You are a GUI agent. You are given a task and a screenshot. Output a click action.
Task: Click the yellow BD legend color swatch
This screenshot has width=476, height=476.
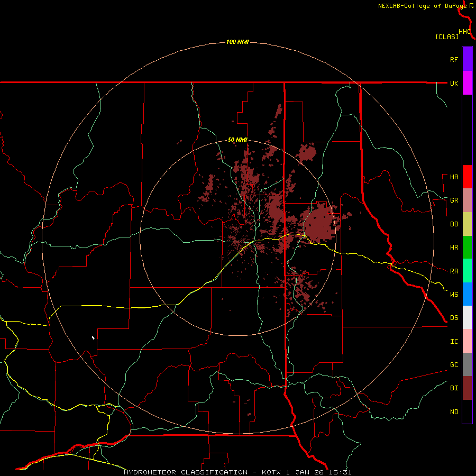click(467, 224)
